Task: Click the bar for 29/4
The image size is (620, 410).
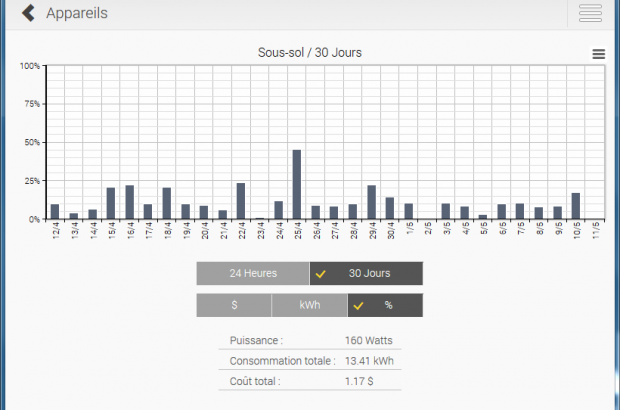Action: click(371, 202)
